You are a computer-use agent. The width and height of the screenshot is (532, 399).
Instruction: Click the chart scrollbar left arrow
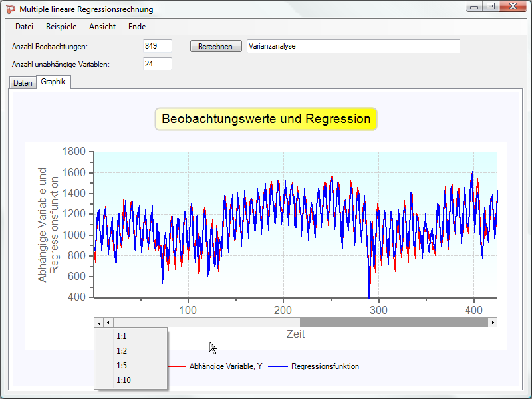pos(109,323)
